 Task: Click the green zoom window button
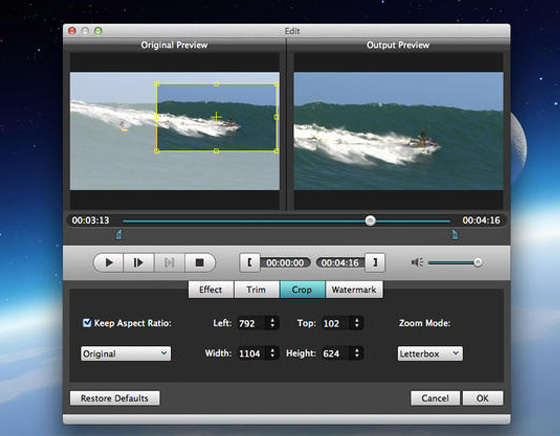point(98,31)
